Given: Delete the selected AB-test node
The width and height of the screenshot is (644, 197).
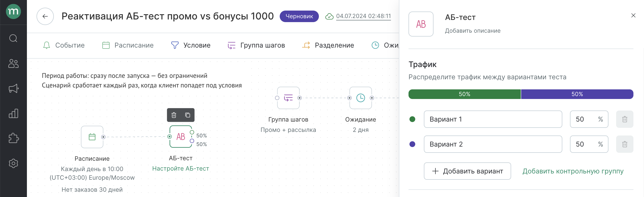Looking at the screenshot, I should point(174,115).
